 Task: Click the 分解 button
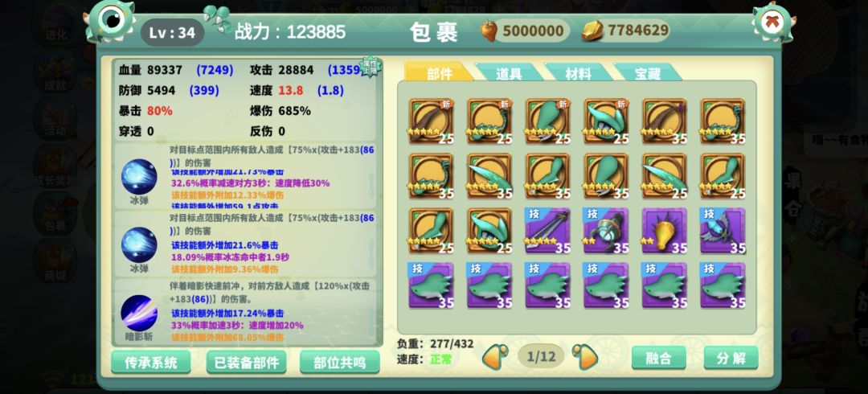[731, 358]
